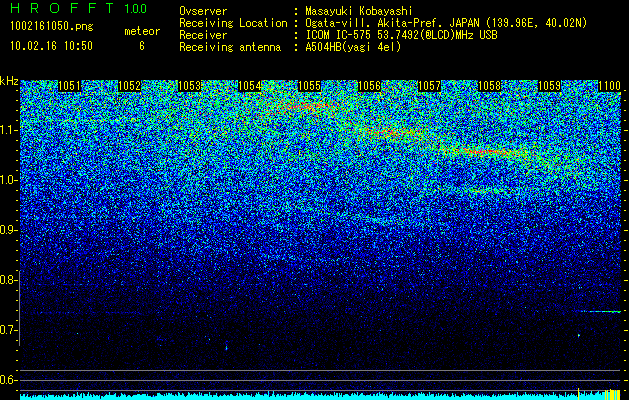Click the 1057 time marker

[x=430, y=86]
